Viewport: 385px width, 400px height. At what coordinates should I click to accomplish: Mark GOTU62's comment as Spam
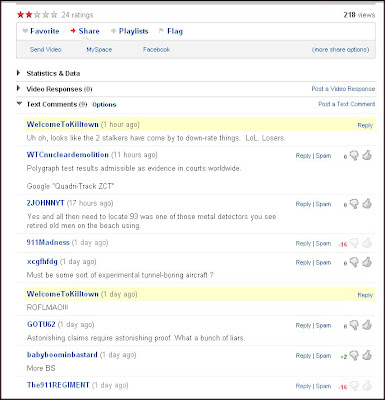(323, 325)
